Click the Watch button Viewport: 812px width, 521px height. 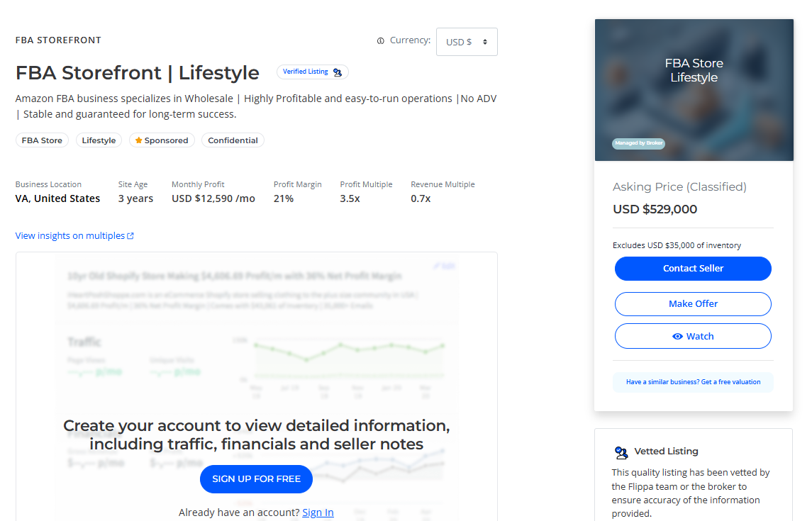(693, 336)
